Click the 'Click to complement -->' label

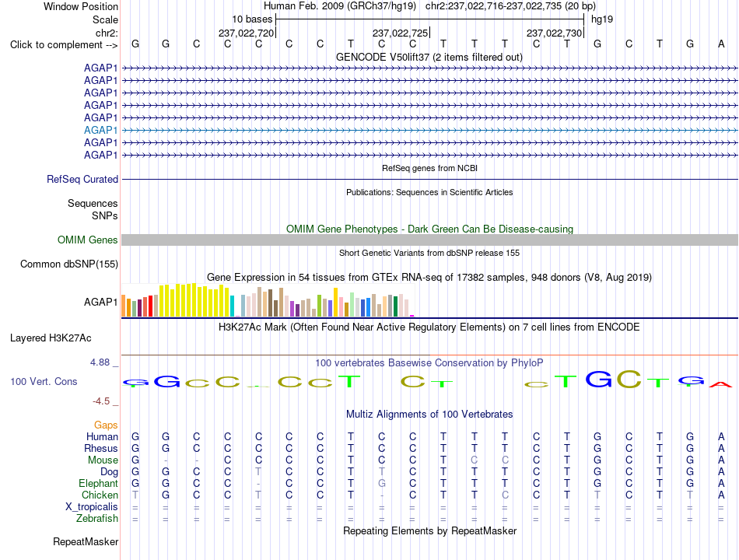(x=64, y=45)
